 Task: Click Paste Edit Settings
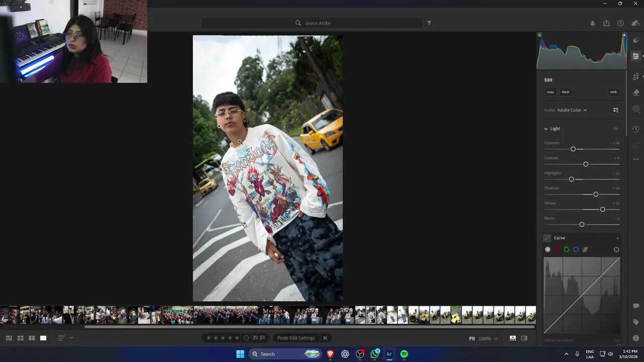(x=296, y=338)
